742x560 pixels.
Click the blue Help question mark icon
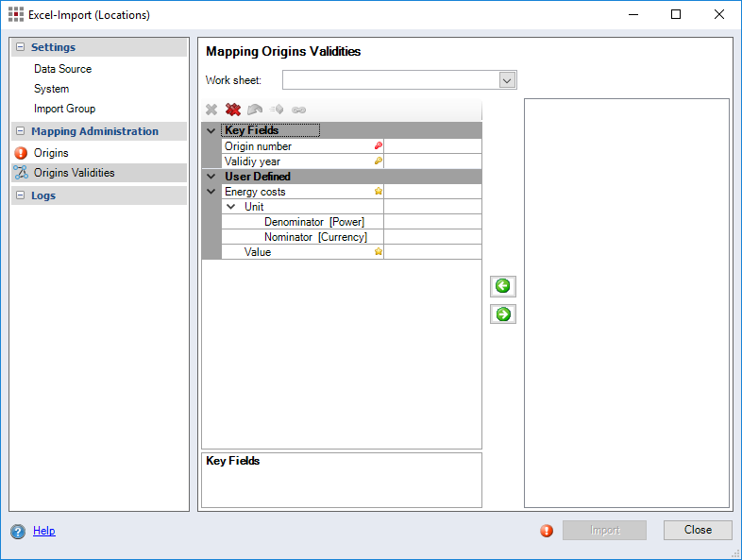pyautogui.click(x=18, y=532)
